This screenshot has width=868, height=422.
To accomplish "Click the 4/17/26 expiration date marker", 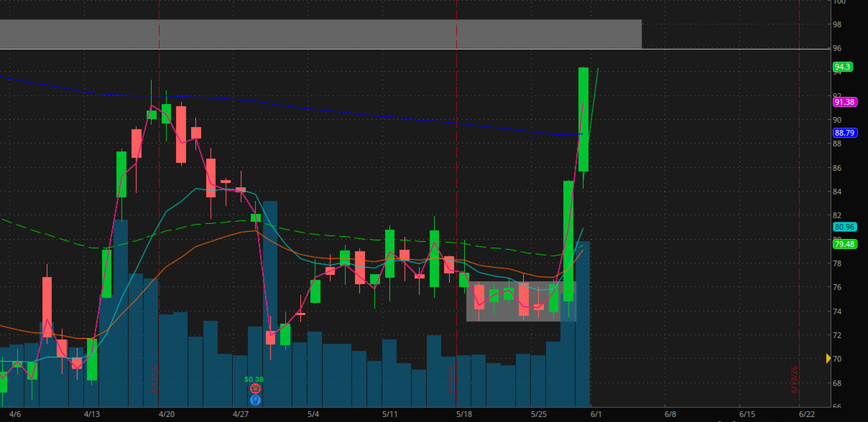I will 154,379.
